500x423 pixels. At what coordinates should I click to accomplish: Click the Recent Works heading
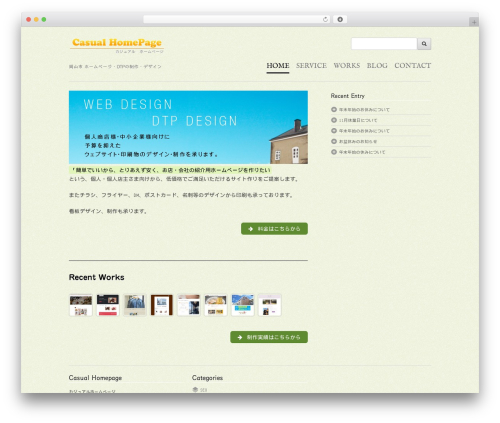(97, 277)
